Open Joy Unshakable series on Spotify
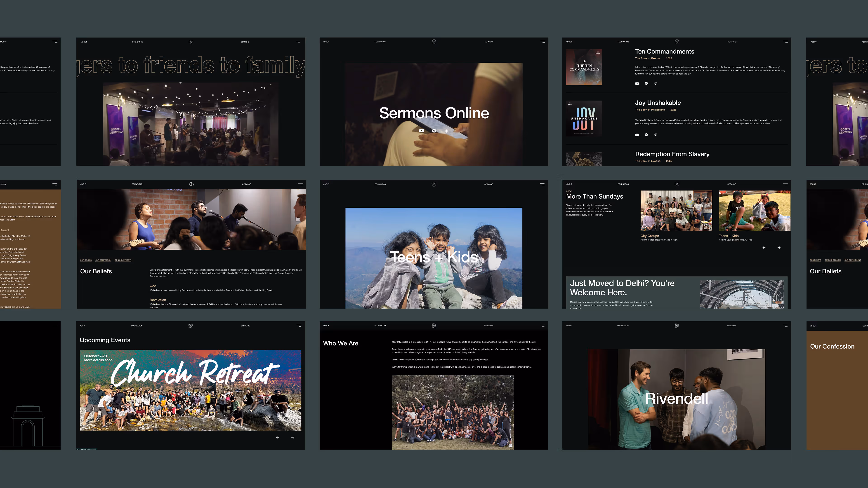 (646, 135)
